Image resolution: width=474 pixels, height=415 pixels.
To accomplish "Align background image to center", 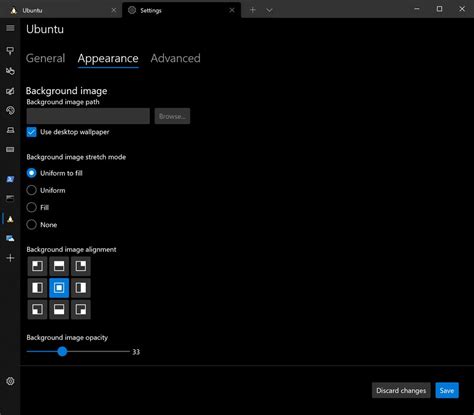I will (x=59, y=288).
